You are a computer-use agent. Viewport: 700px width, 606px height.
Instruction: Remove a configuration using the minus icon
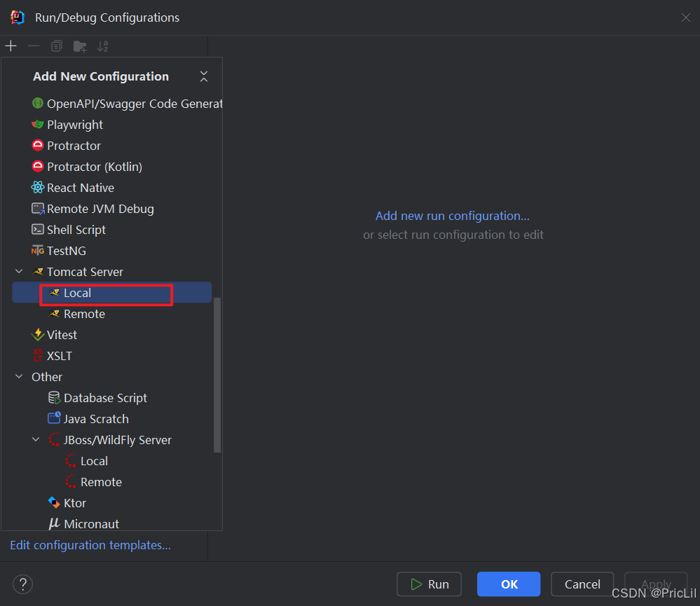(x=33, y=46)
